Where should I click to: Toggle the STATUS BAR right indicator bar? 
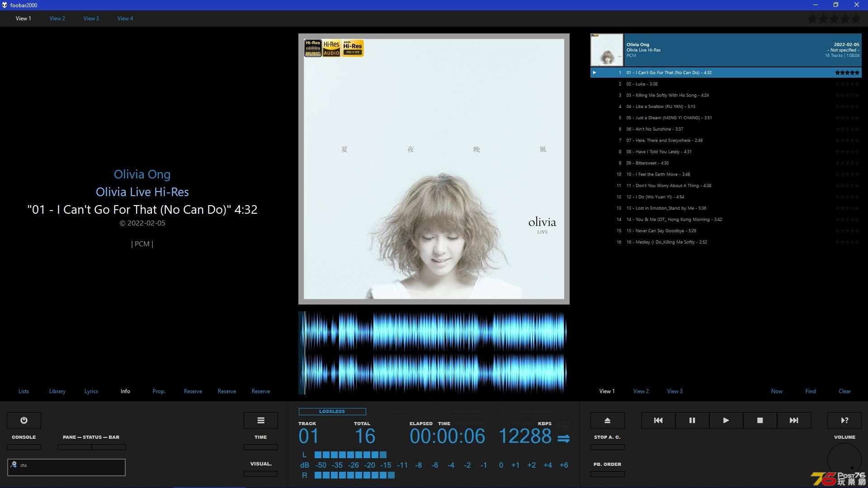(109, 447)
